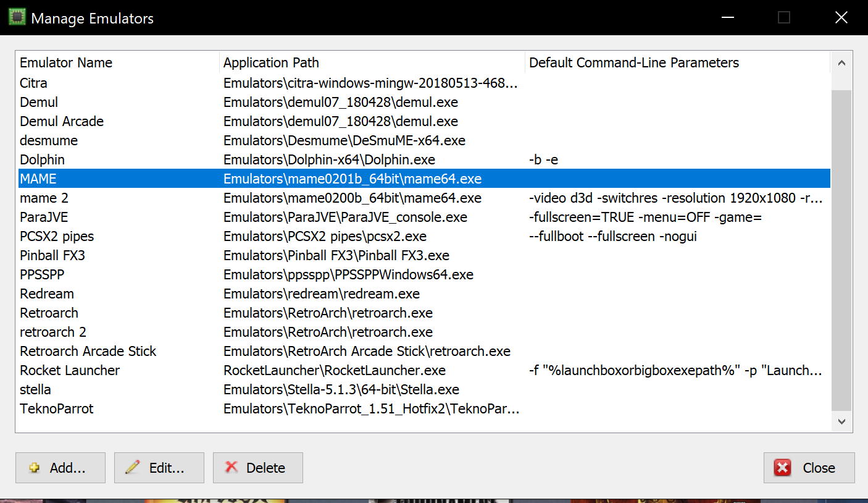The image size is (868, 503).
Task: Delete the selected emulator
Action: click(x=258, y=468)
